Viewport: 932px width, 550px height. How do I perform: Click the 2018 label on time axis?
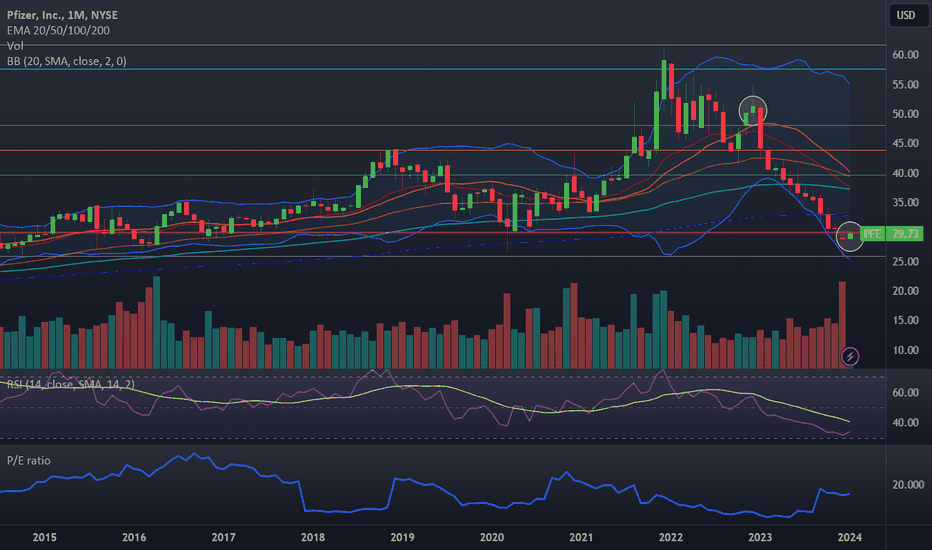pos(313,538)
